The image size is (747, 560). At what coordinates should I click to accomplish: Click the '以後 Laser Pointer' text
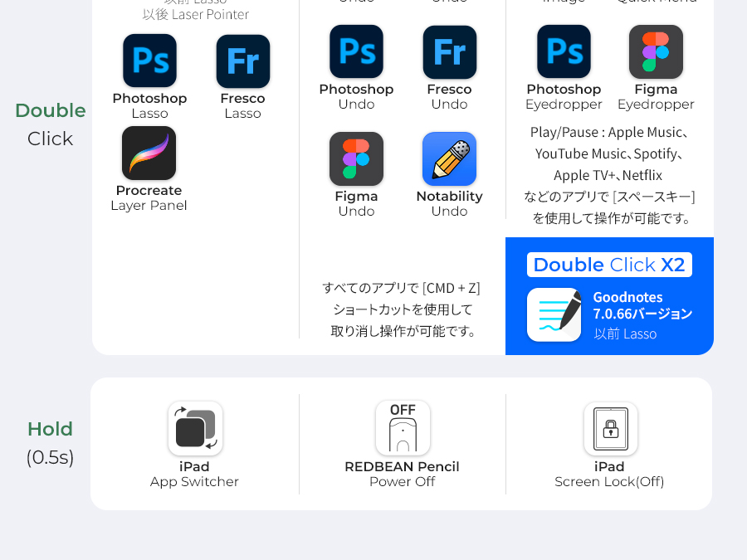coord(195,14)
